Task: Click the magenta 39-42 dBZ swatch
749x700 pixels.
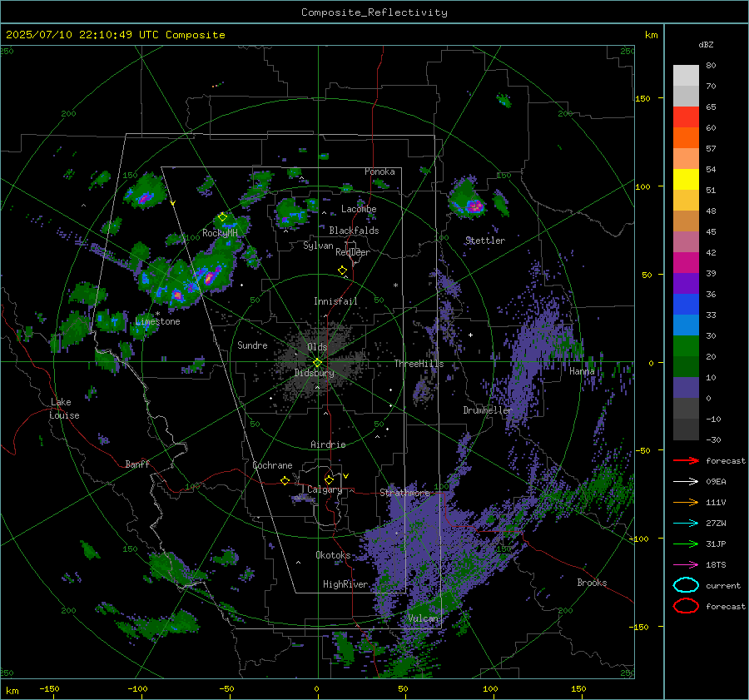Action: point(686,263)
